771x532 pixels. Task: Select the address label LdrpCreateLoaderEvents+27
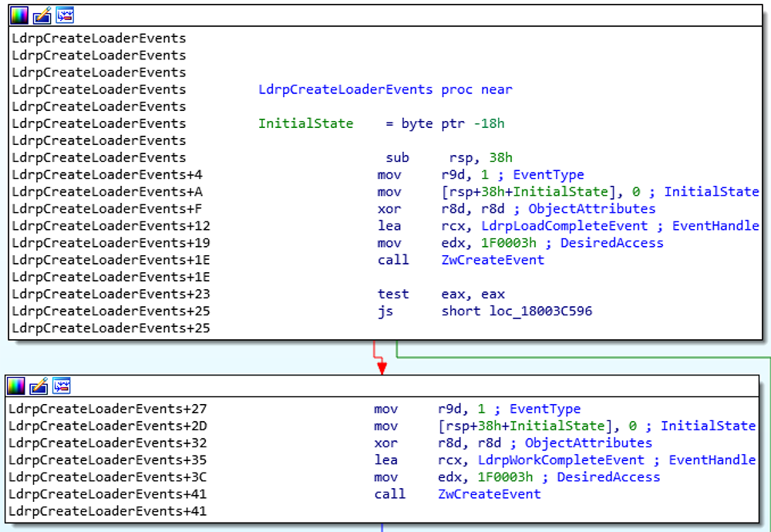[x=108, y=409]
